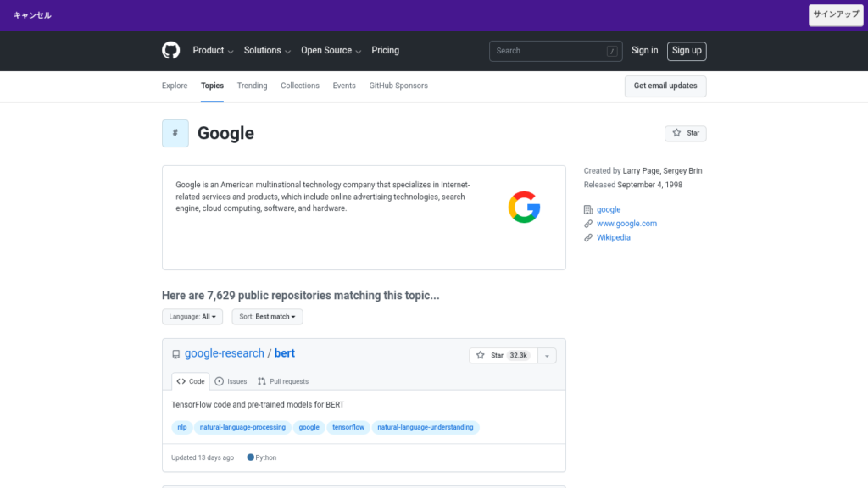Click the Google 'G' logo image
This screenshot has width=868, height=488.
pos(524,208)
